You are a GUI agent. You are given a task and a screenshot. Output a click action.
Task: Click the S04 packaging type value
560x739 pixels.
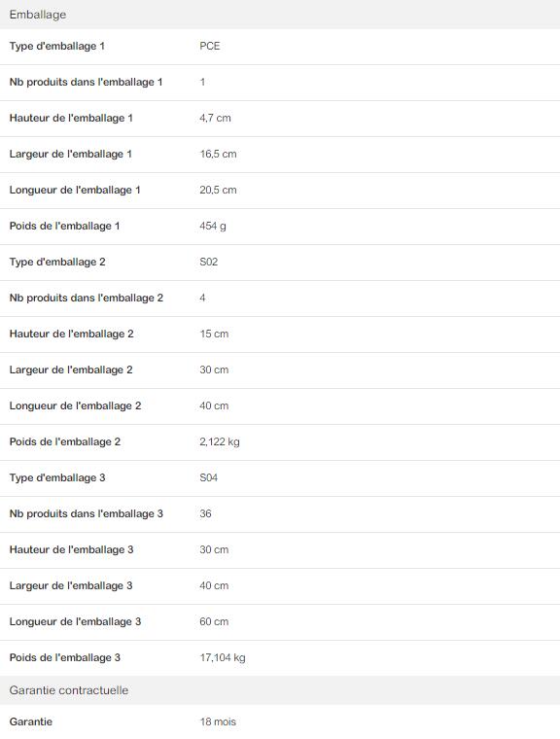click(x=208, y=477)
